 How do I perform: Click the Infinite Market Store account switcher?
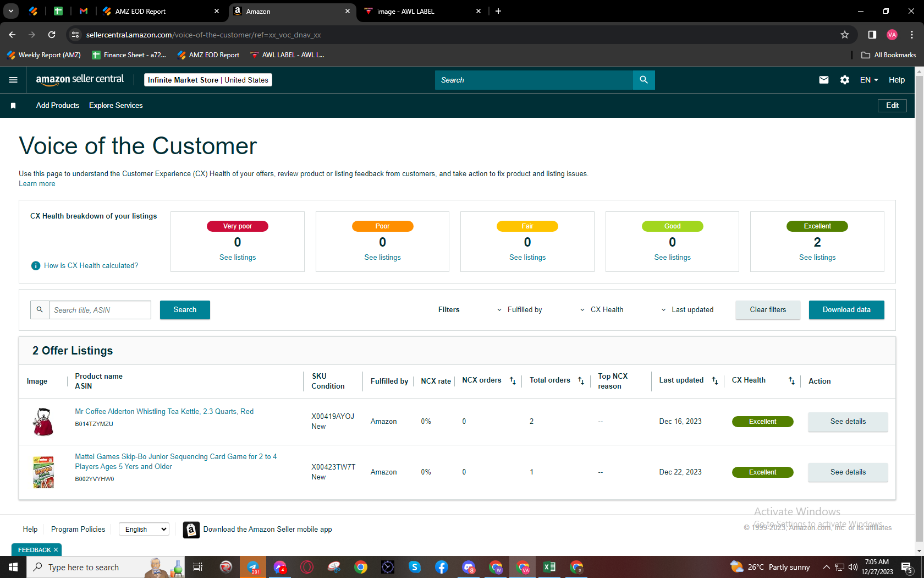pyautogui.click(x=208, y=80)
